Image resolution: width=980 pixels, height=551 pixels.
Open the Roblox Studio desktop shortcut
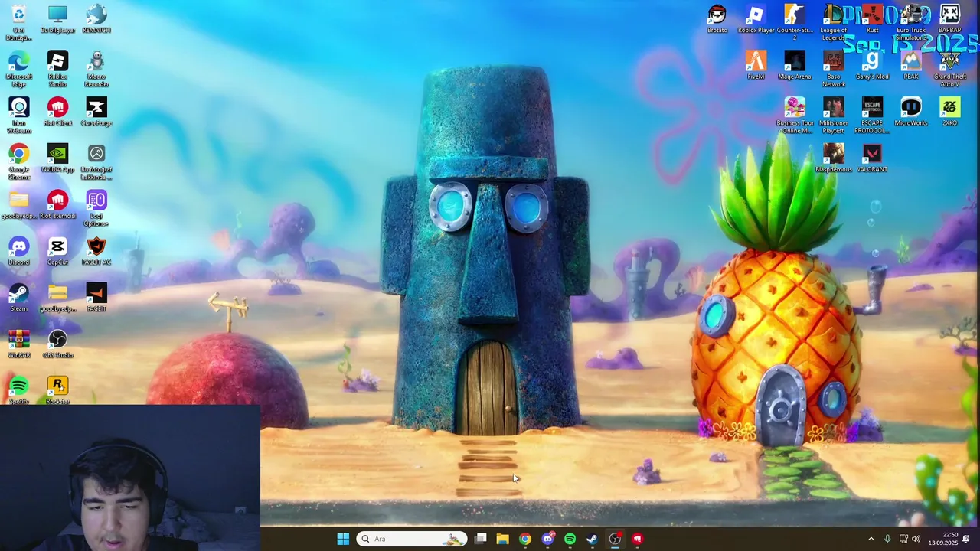click(57, 69)
